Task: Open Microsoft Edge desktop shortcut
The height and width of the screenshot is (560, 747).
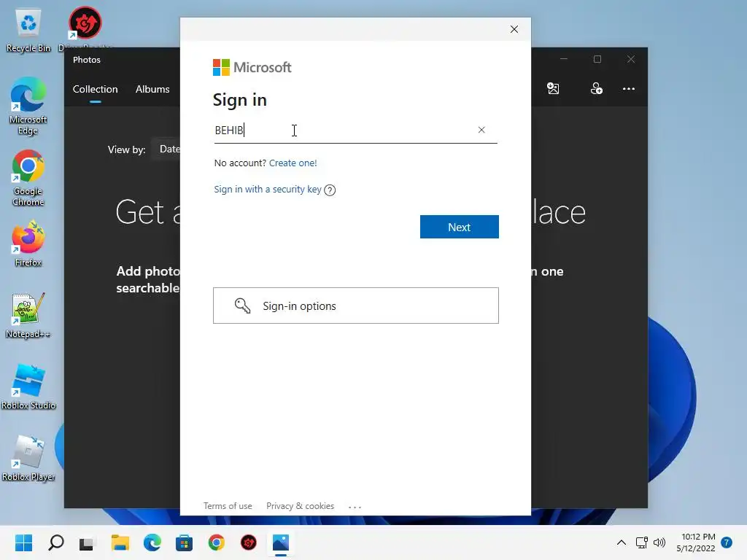Action: (x=28, y=106)
